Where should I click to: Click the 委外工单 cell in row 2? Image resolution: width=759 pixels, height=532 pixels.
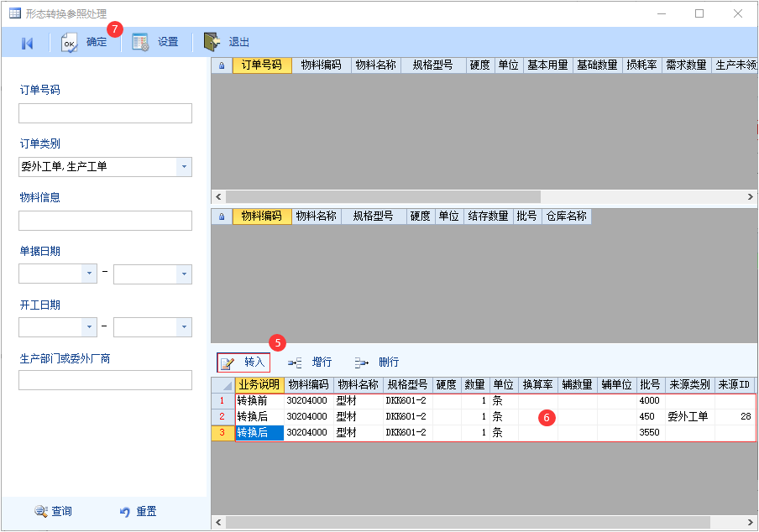[688, 416]
